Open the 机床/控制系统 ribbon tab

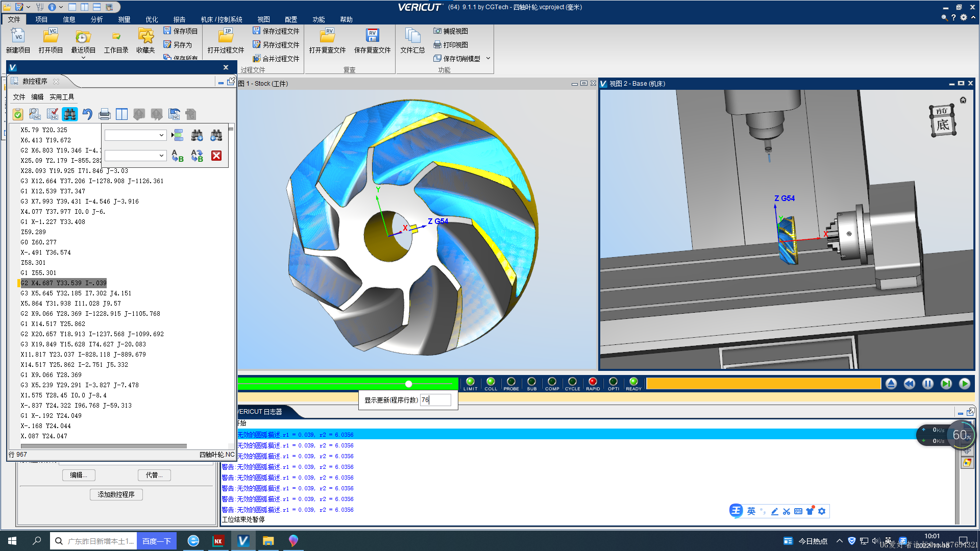click(x=222, y=19)
